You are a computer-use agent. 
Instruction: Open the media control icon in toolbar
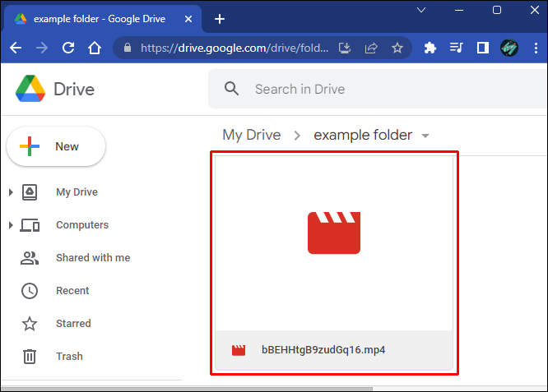(x=456, y=48)
